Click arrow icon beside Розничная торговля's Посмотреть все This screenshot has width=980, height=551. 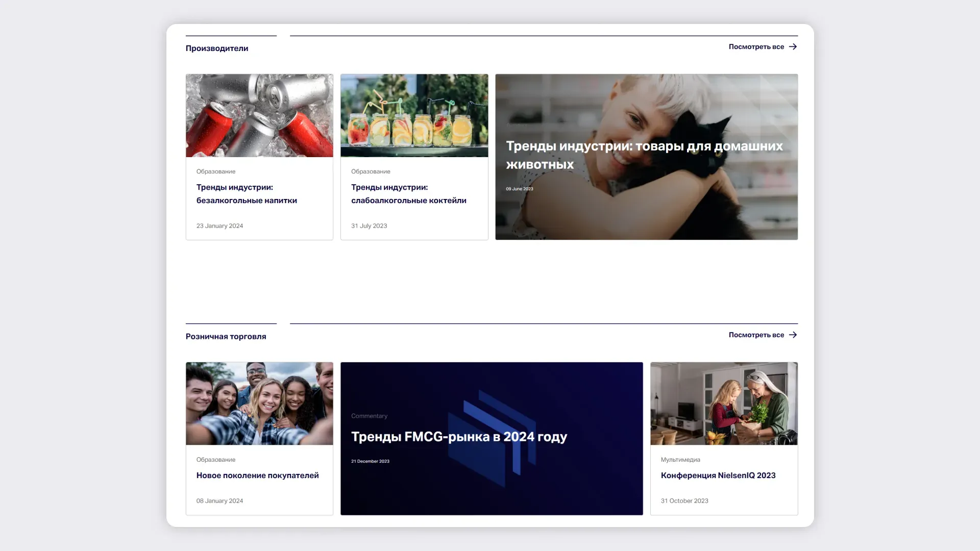pos(793,335)
